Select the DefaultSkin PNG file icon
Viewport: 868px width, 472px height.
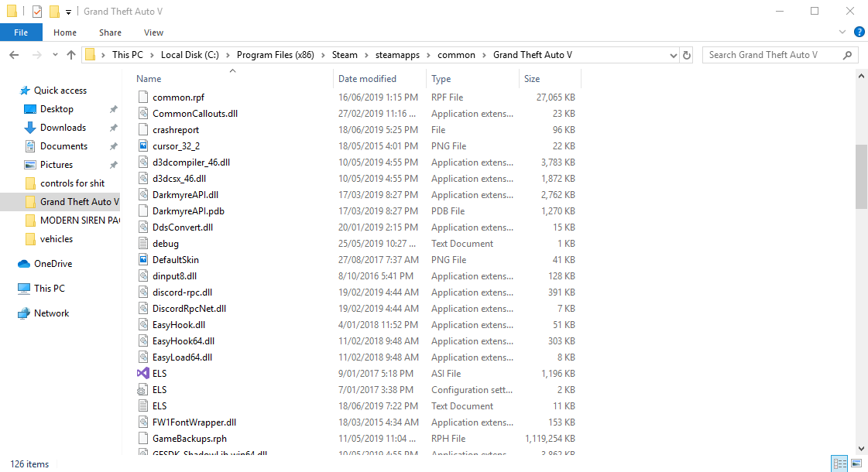pyautogui.click(x=142, y=259)
